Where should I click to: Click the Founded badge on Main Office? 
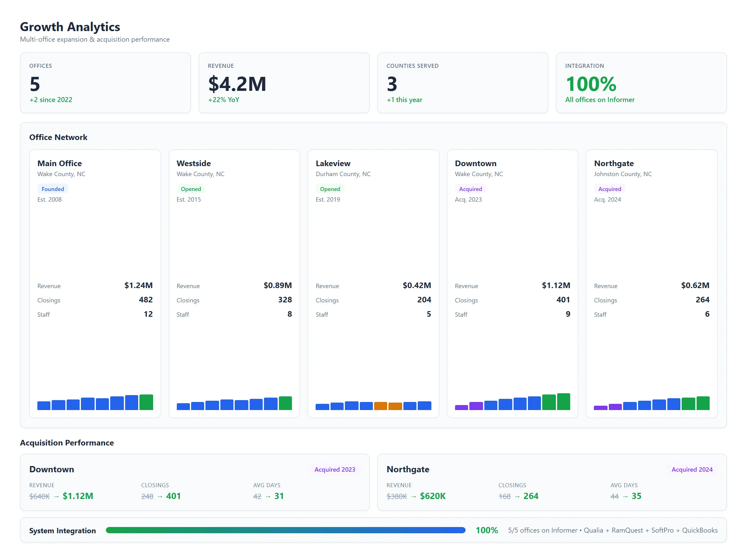[x=53, y=189]
